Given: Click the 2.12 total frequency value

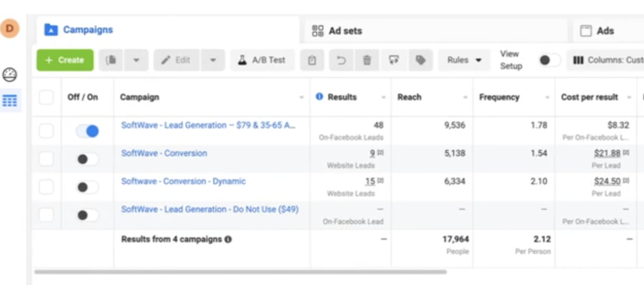Looking at the screenshot, I should click(543, 239).
